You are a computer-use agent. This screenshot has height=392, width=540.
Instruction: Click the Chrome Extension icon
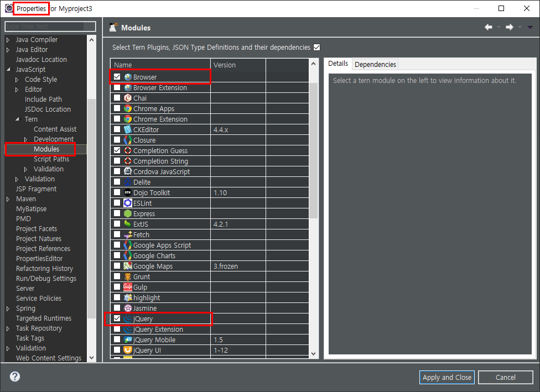tap(128, 119)
